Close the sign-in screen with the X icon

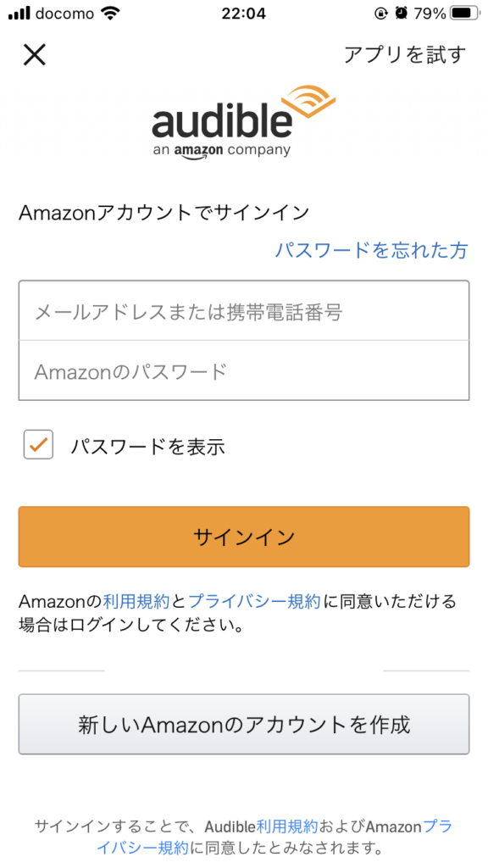point(34,54)
